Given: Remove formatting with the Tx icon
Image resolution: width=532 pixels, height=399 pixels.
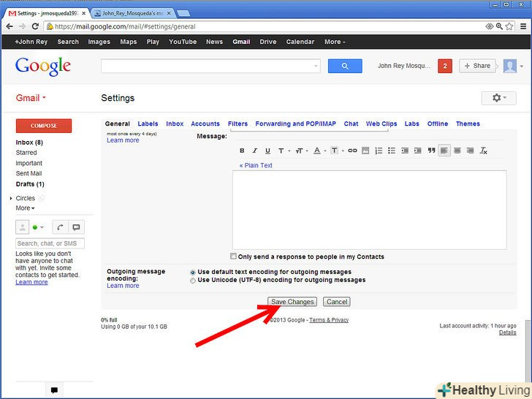Looking at the screenshot, I should point(484,151).
